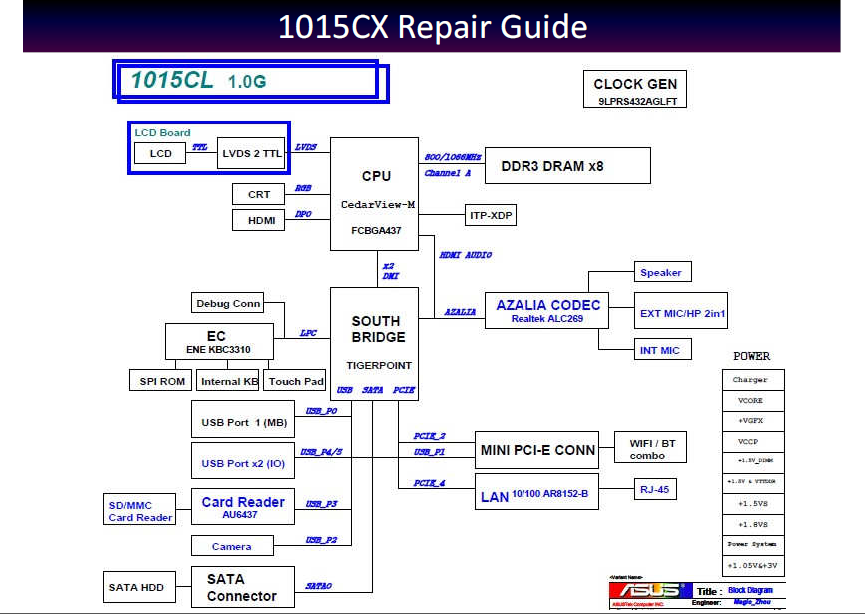Select the 'ITP-XDP' block

[x=491, y=215]
